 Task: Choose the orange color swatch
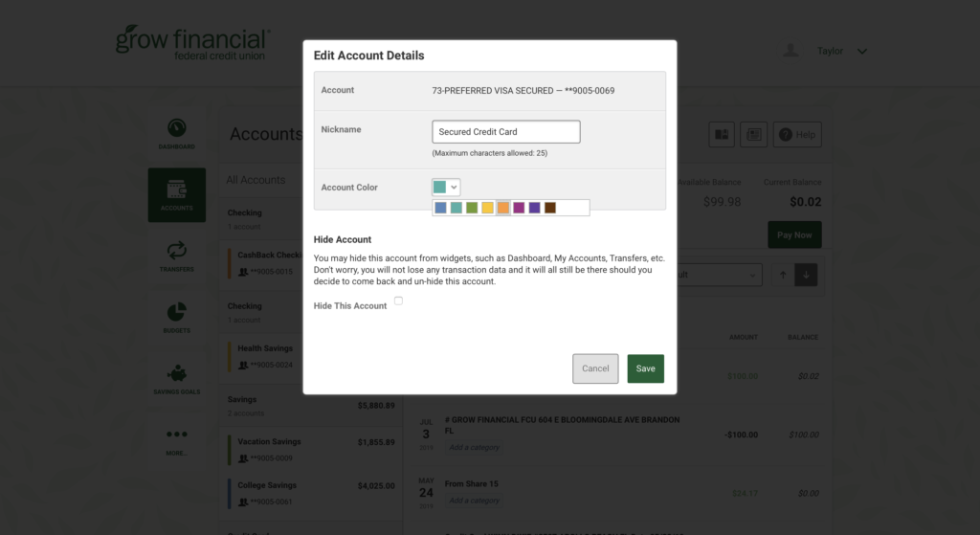click(503, 208)
